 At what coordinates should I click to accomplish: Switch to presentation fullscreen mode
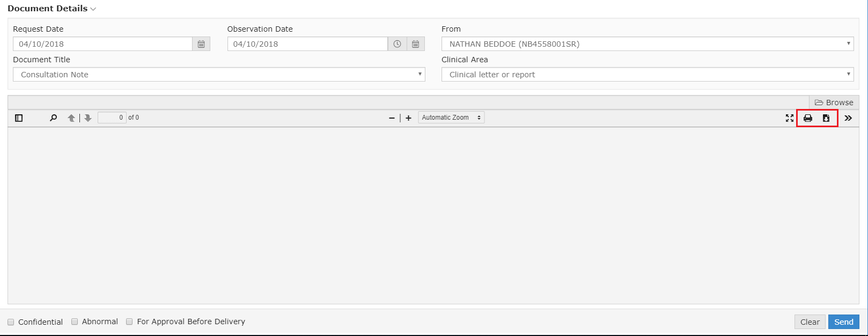click(790, 118)
